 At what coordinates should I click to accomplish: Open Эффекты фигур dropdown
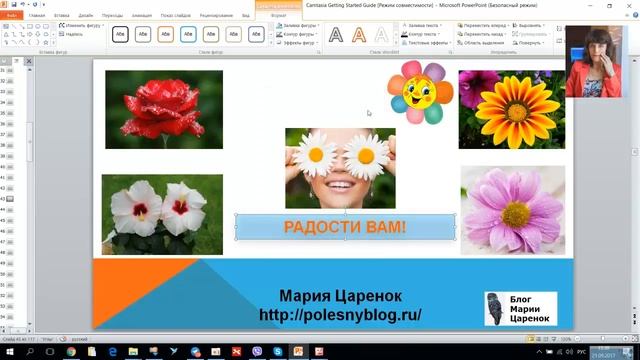[x=298, y=42]
